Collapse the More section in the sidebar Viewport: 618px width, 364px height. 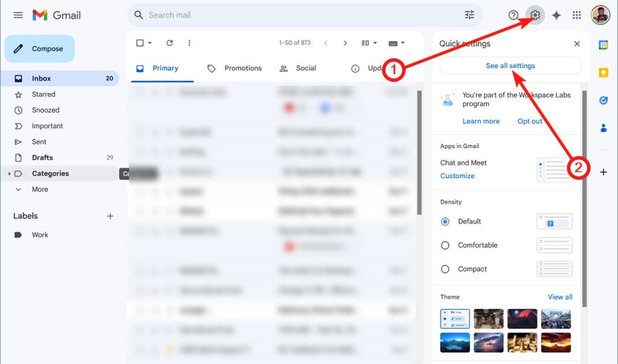click(19, 189)
